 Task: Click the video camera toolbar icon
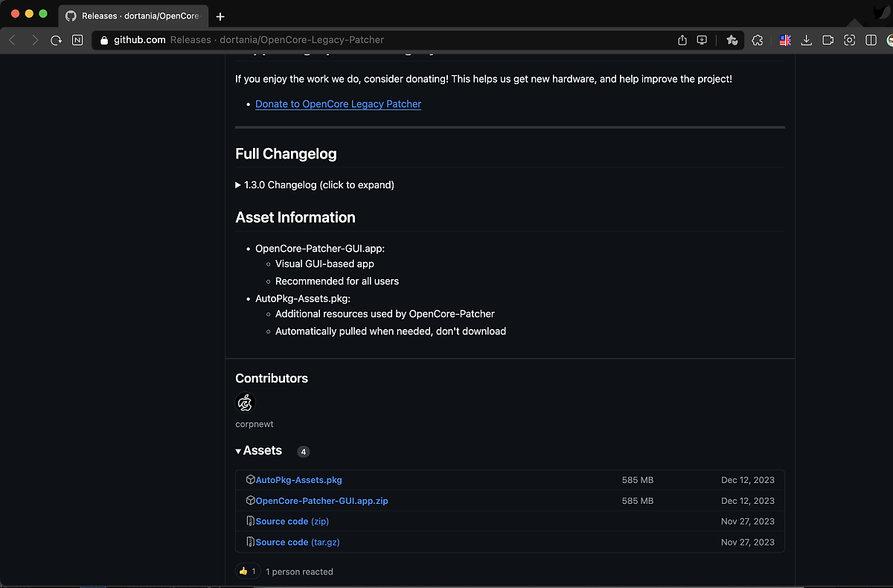coord(828,40)
